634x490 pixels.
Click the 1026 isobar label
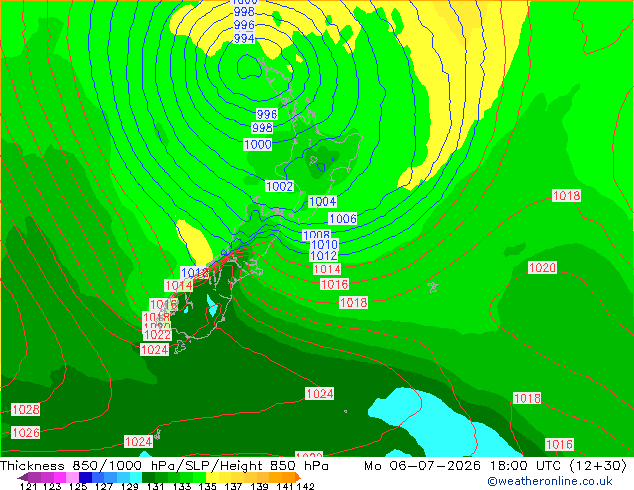[25, 433]
